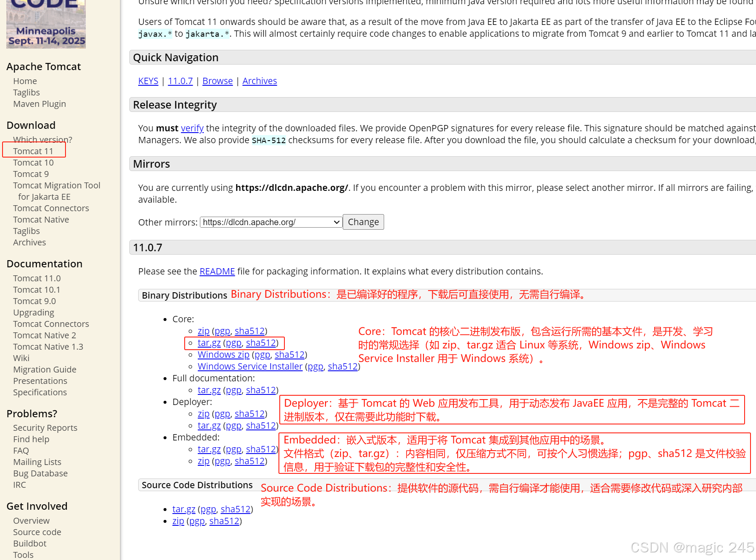Screen dimensions: 756x560
Task: Open Tomcat Native 1.3 documentation
Action: (x=48, y=347)
